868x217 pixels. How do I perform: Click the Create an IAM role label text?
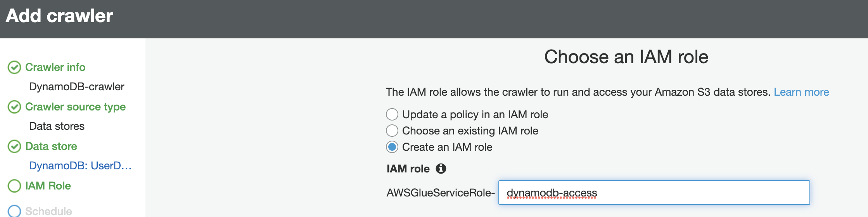click(447, 147)
